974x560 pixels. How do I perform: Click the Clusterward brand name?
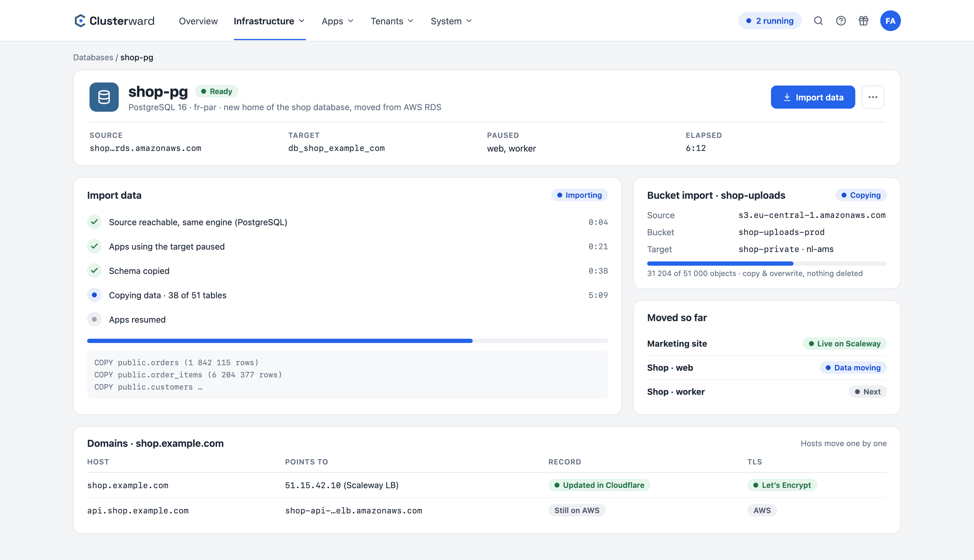coord(122,21)
